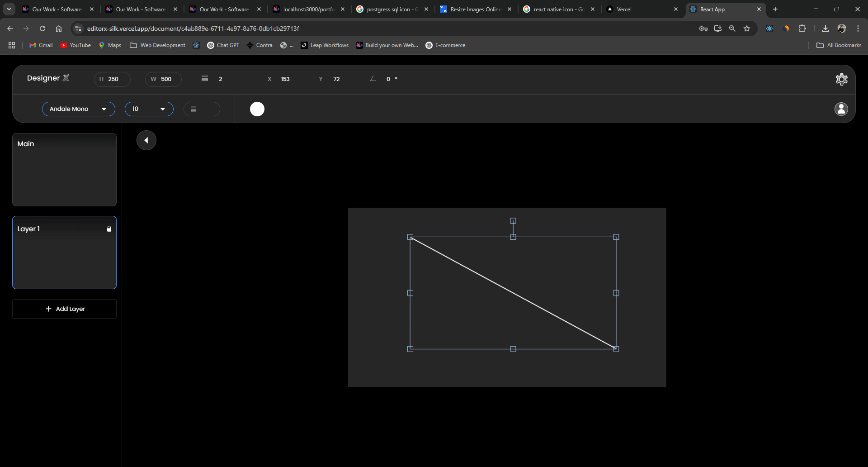Open the Web Development bookmarks folder
868x467 pixels.
[x=157, y=45]
